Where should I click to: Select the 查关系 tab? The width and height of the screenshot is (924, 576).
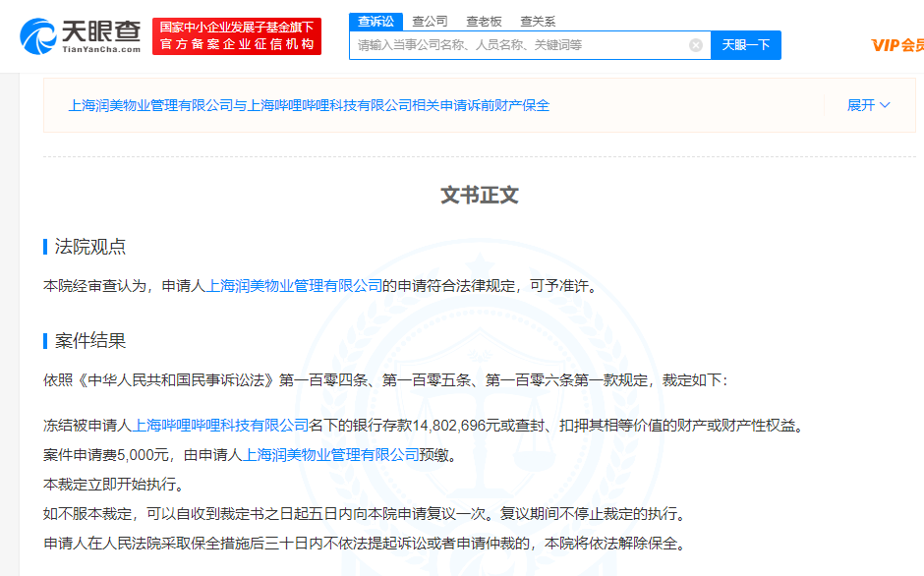coord(538,21)
